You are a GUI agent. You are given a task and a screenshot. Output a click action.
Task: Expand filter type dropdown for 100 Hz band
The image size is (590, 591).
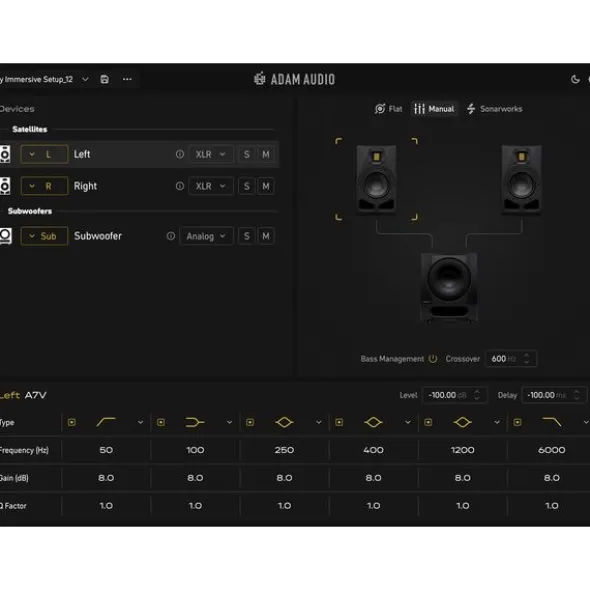click(229, 422)
